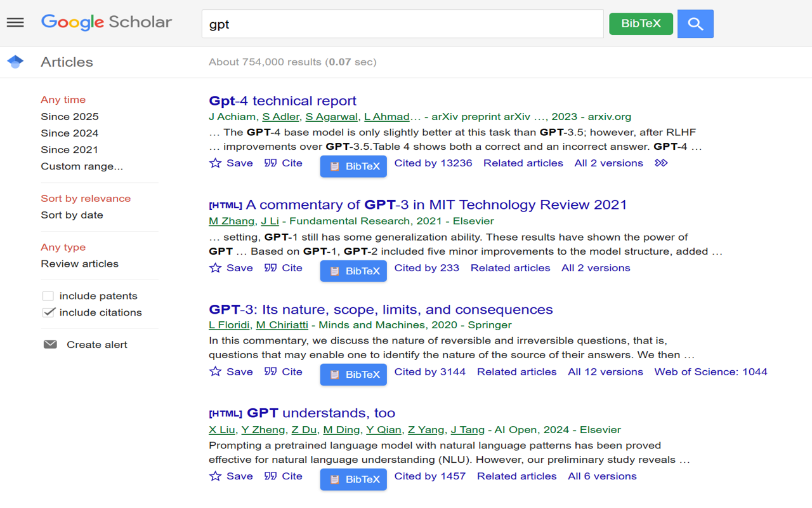Screen dimensions: 812x508
Task: Click in the search field containing gpt
Action: point(403,24)
